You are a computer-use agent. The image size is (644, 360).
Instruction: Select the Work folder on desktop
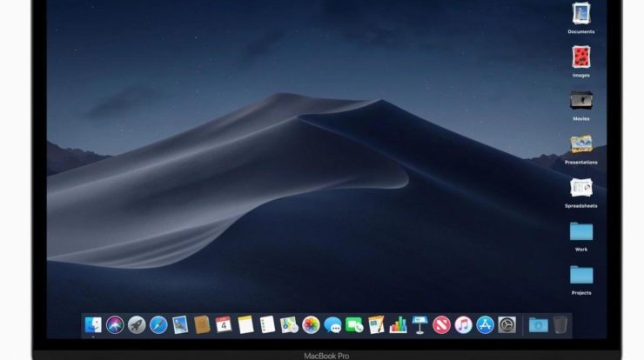[581, 231]
